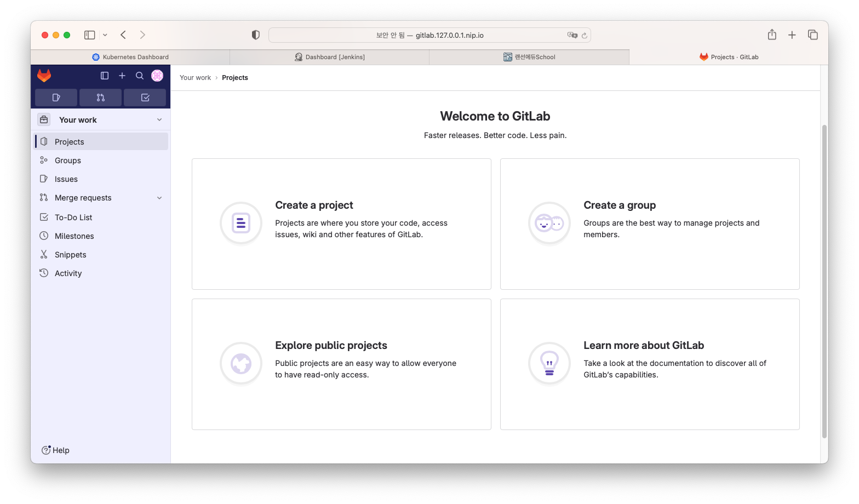
Task: Open Activity in the sidebar
Action: [x=101, y=273]
